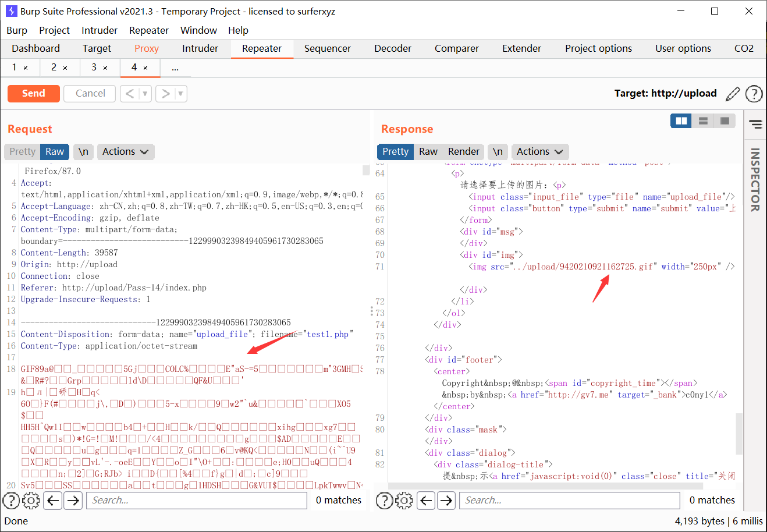Add new Repeater tab via ellipsis
The height and width of the screenshot is (532, 767).
pyautogui.click(x=175, y=68)
